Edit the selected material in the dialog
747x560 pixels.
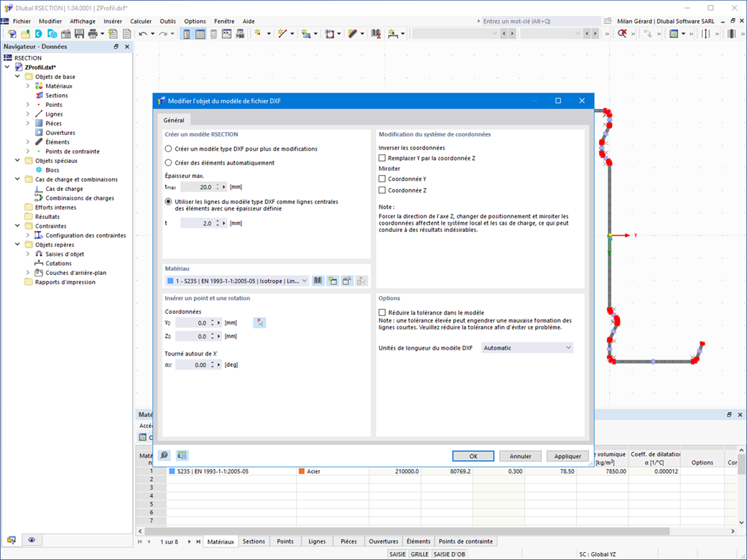pos(347,281)
